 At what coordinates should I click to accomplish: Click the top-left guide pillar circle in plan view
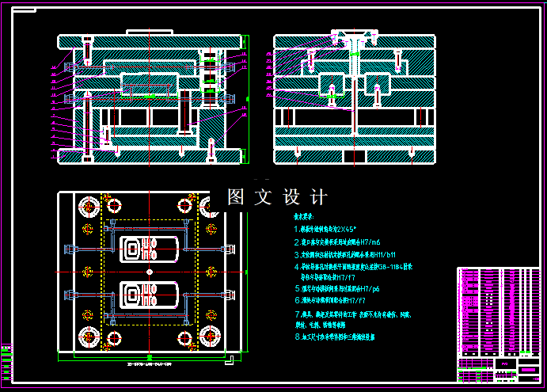(89, 207)
